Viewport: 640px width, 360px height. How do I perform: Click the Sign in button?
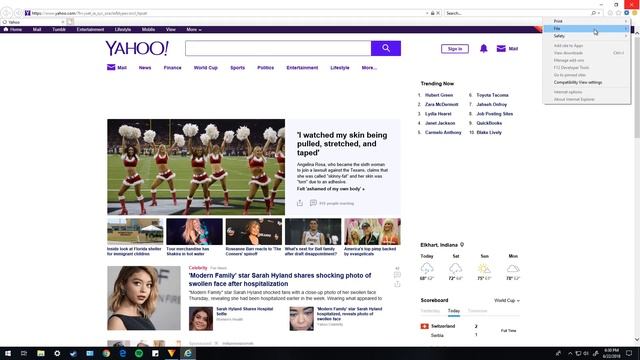point(455,49)
